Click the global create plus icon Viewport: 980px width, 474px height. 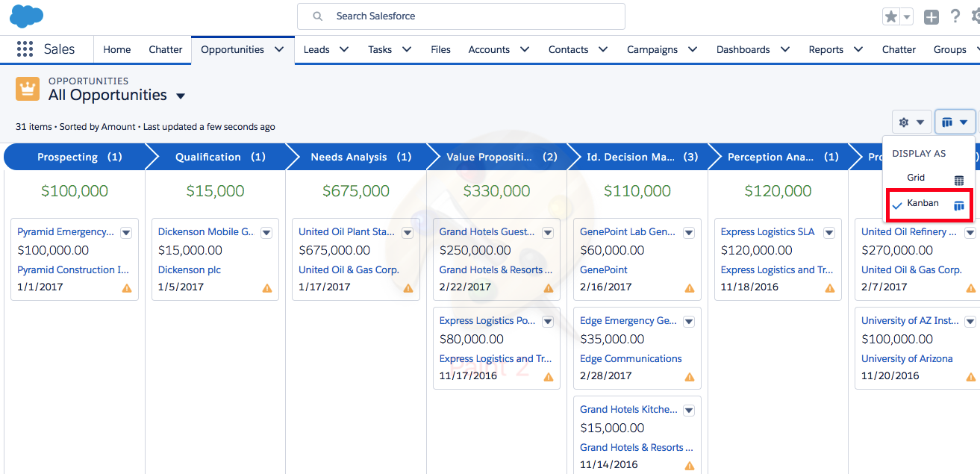[931, 16]
